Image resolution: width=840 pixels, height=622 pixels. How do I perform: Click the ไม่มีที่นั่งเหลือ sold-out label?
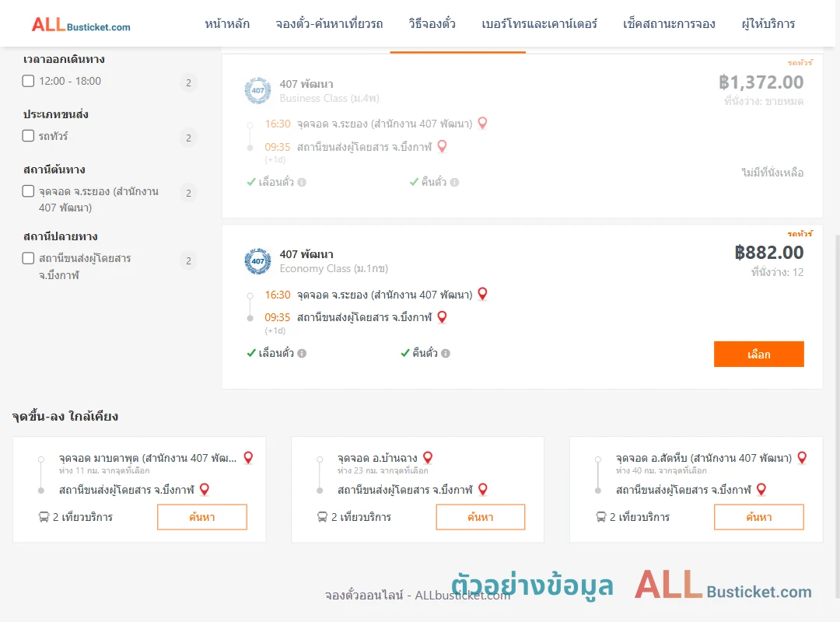coord(772,173)
